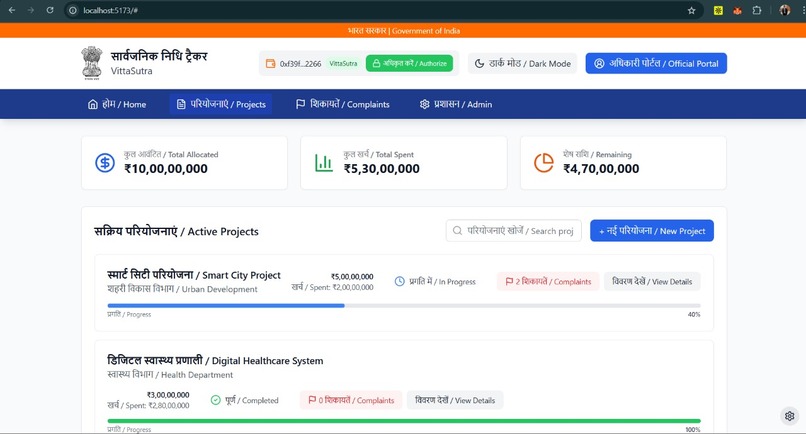Image resolution: width=806 pixels, height=434 pixels.
Task: Open the 2 Complaints badge for Smart City
Action: click(548, 281)
